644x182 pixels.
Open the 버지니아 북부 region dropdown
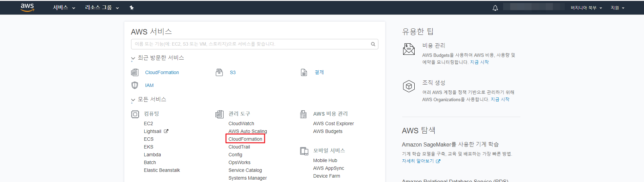point(586,8)
